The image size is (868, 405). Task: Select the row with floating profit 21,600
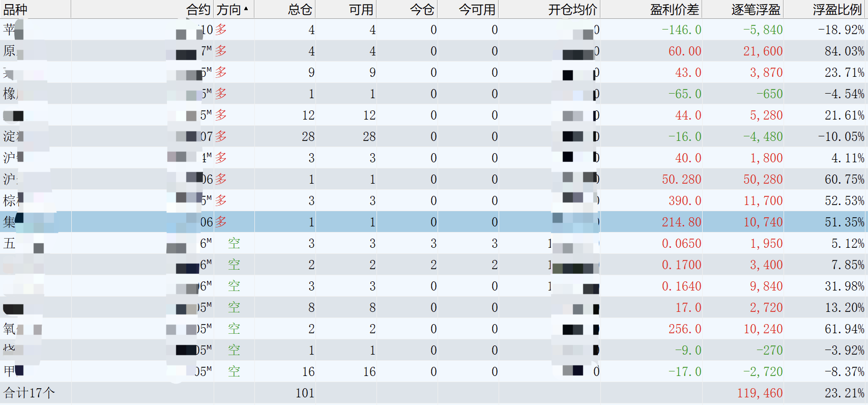point(762,51)
